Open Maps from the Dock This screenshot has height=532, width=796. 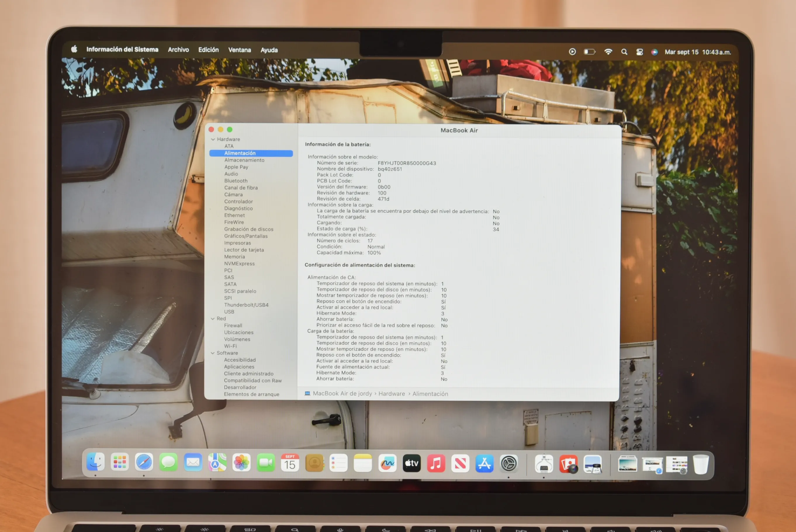217,463
